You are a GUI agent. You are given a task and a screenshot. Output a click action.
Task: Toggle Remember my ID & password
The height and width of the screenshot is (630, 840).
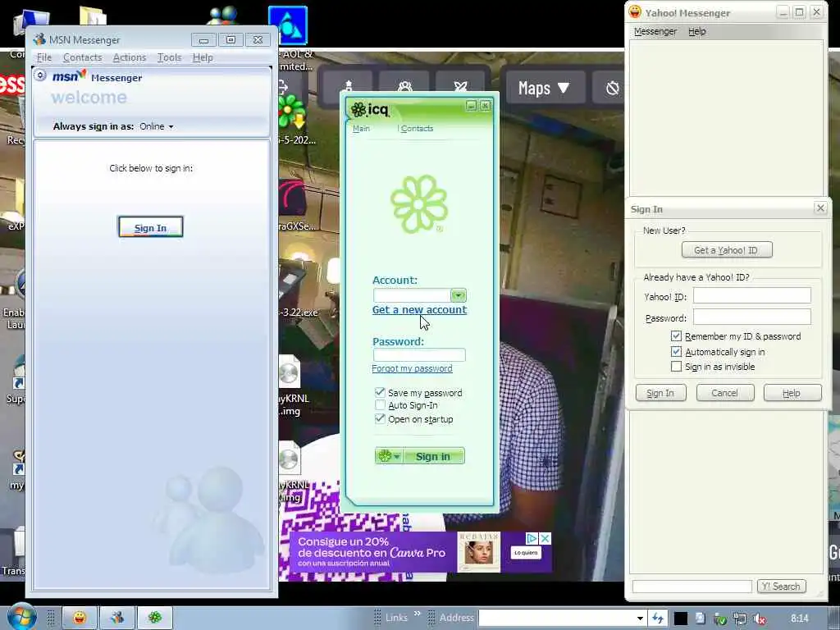tap(676, 336)
